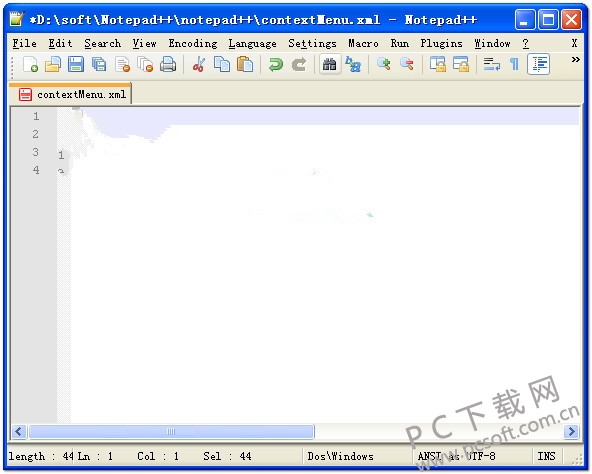592x474 pixels.
Task: Toggle show all characters pilcrow icon
Action: (514, 64)
